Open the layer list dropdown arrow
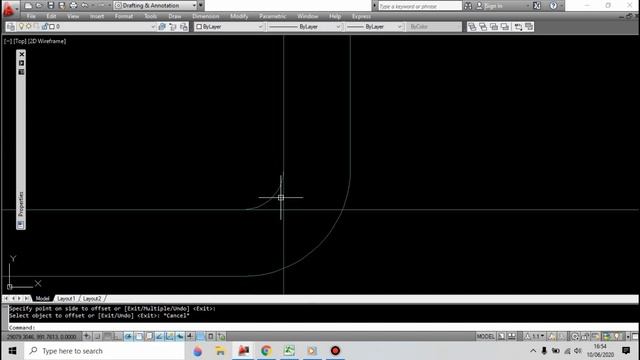This screenshot has height=360, width=640. [x=153, y=27]
